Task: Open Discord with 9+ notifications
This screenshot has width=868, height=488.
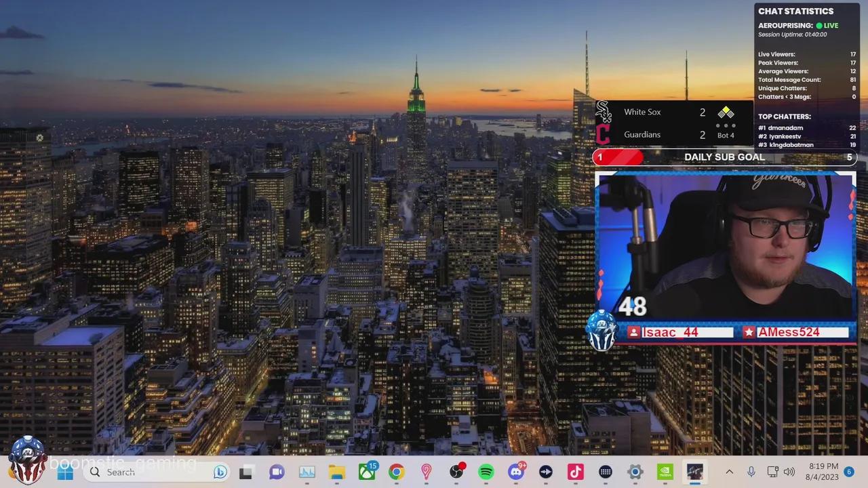Action: pos(516,472)
